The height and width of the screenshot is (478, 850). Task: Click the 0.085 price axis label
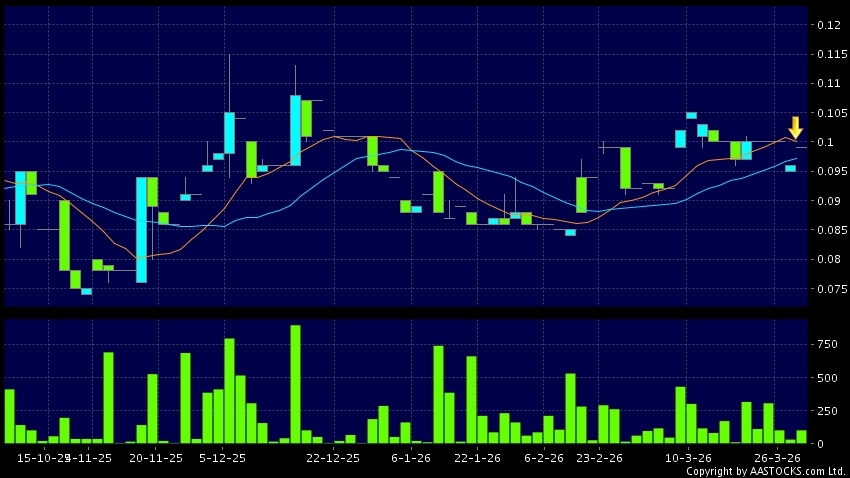click(x=831, y=231)
